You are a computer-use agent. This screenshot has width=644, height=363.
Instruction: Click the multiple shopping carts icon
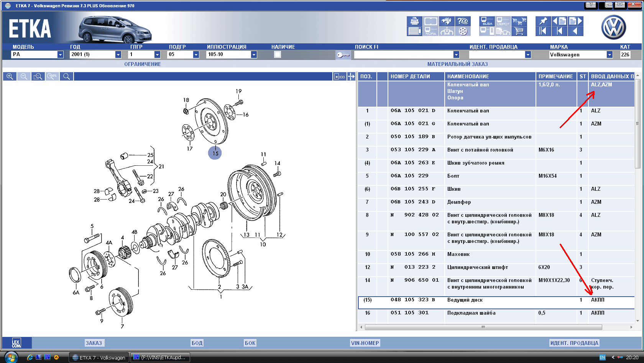(x=519, y=21)
